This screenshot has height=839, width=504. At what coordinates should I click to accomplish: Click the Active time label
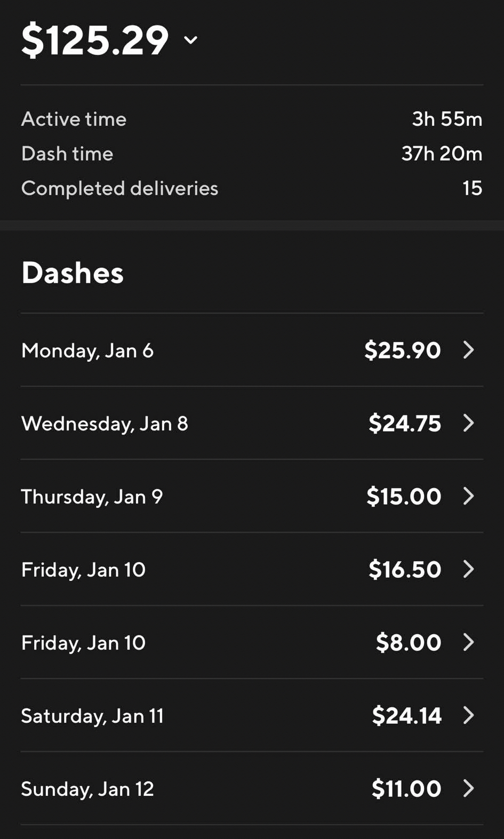point(74,119)
